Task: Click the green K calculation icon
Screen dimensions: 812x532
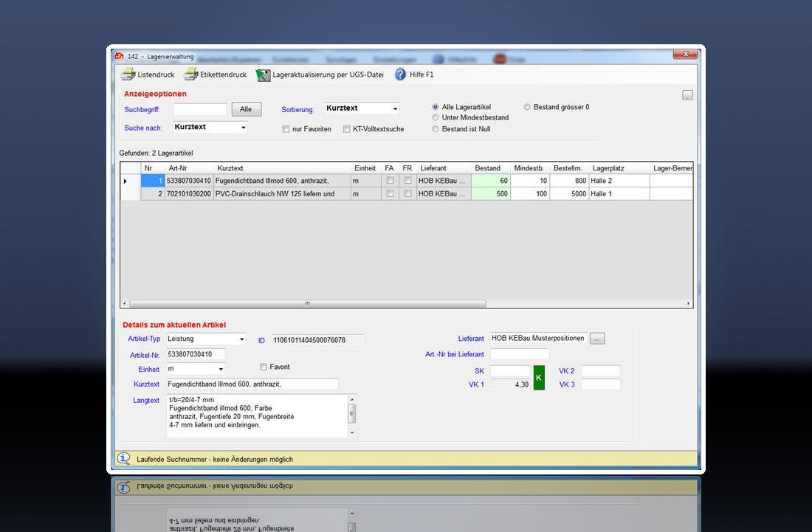Action: pos(538,378)
